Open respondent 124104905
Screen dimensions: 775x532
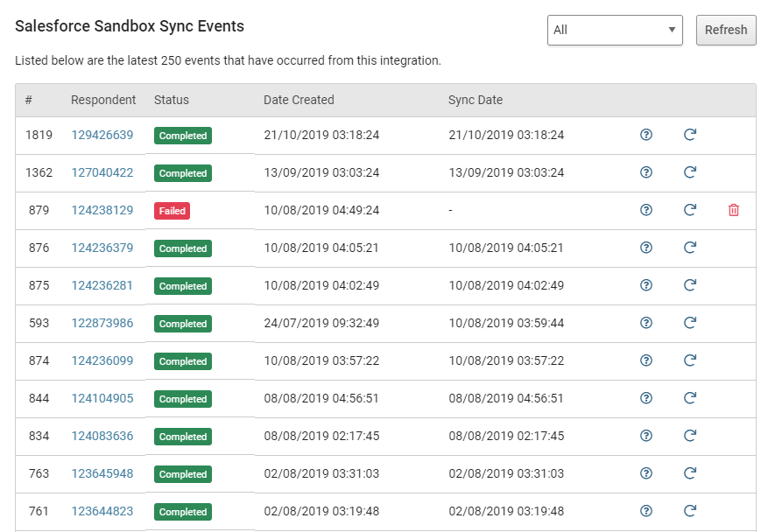(102, 398)
